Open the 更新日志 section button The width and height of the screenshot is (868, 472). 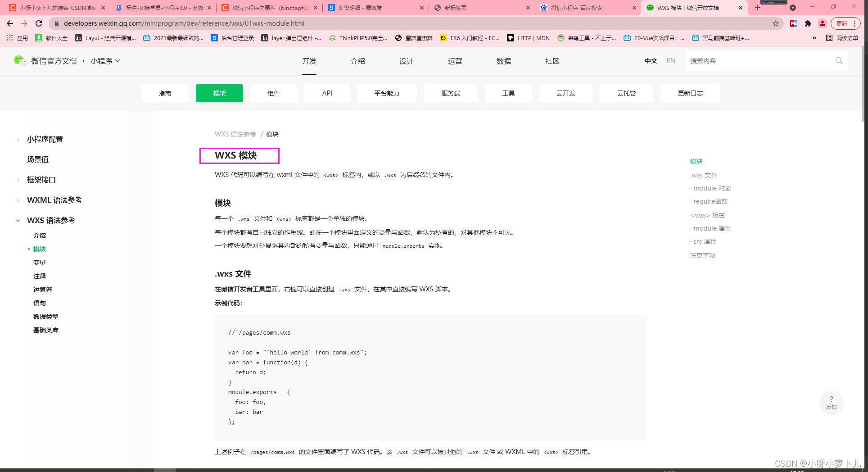tap(690, 93)
